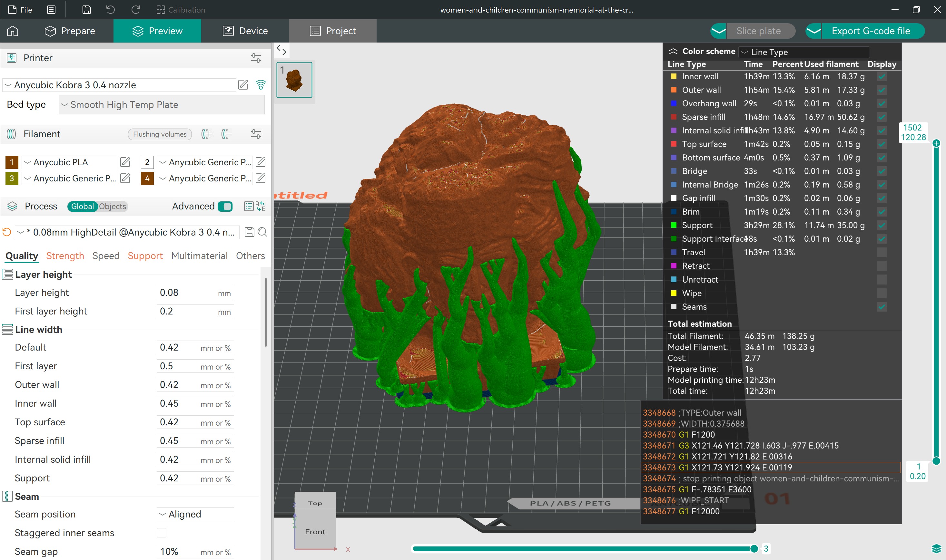Click search icon beside process preset
The height and width of the screenshot is (560, 946).
coord(262,232)
